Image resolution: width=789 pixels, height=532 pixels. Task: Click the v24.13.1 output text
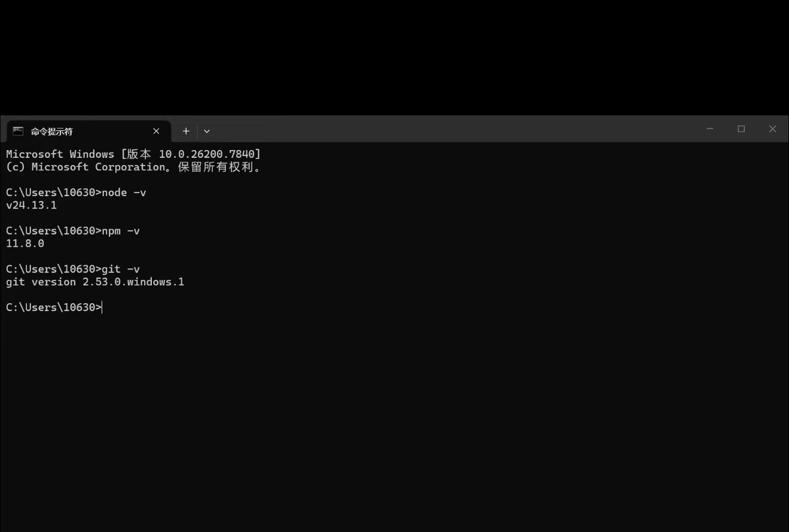coord(31,206)
